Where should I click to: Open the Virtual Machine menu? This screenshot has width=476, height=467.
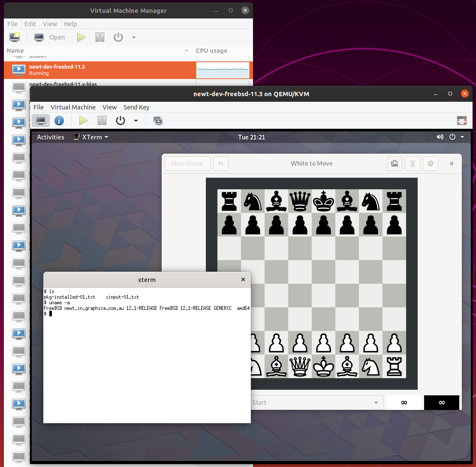click(x=73, y=107)
